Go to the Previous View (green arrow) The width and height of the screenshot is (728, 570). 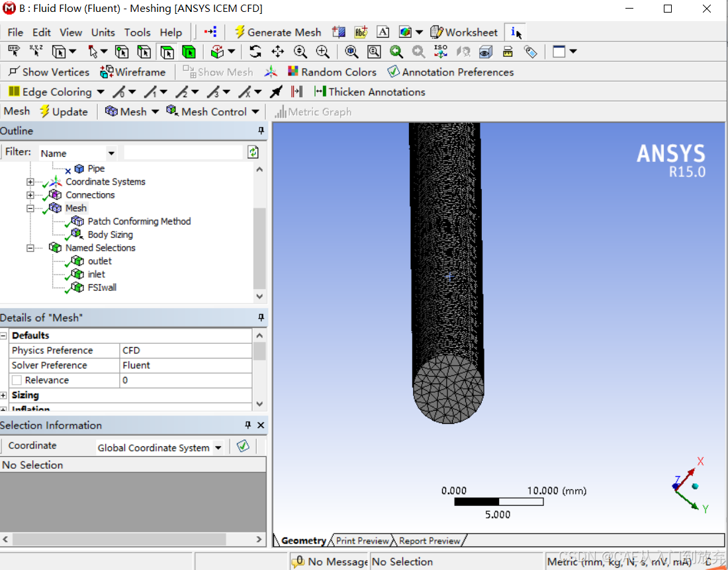pyautogui.click(x=396, y=52)
